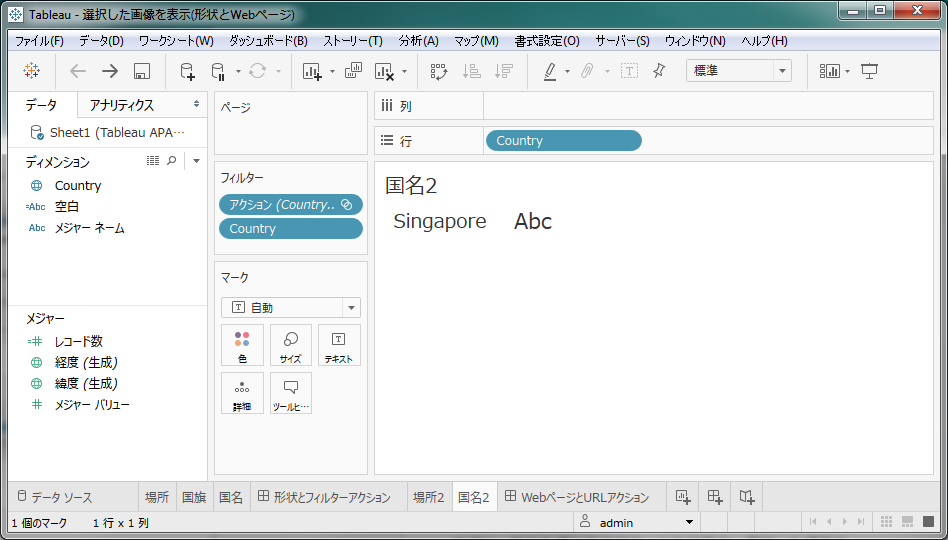Open the new worksheet dropdown arrow
Viewport: 948px width, 540px height.
pyautogui.click(x=333, y=71)
